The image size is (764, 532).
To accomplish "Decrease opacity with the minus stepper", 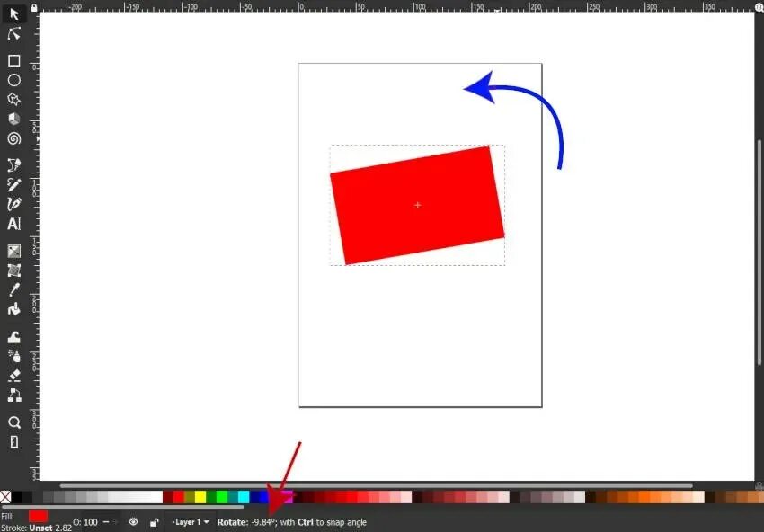I will [x=106, y=522].
